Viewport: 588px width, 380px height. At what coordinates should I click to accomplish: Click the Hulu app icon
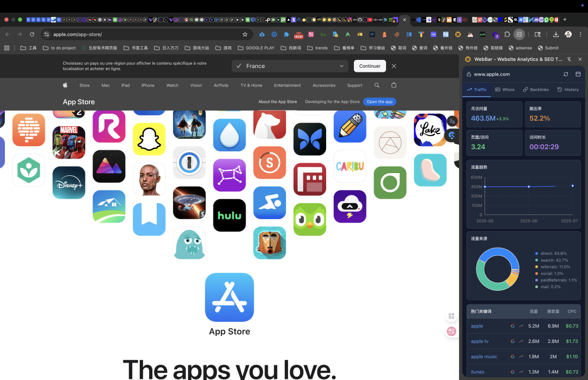coord(230,216)
